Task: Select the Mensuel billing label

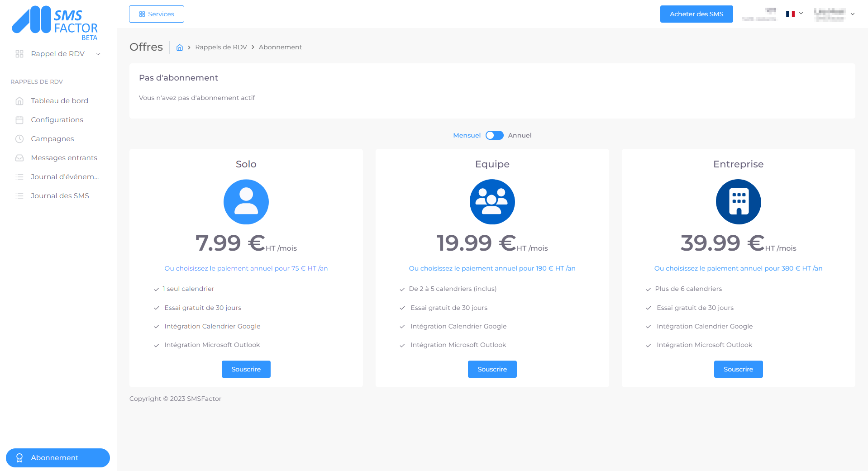Action: (x=467, y=135)
